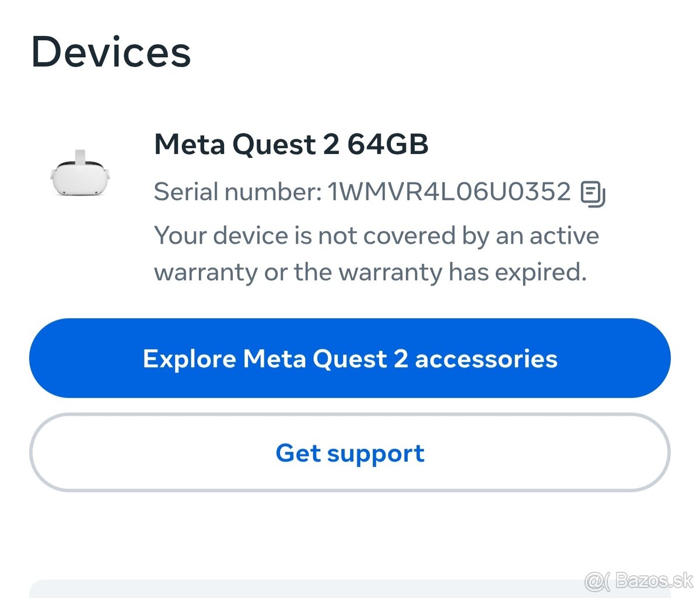Click the headset illustration next to device details
This screenshot has height=598, width=700.
79,175
